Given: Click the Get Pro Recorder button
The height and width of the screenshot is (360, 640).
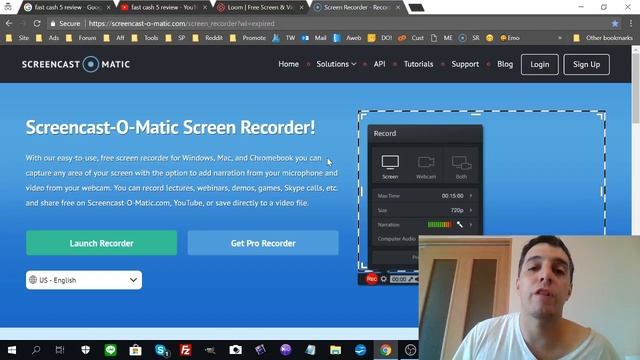Looking at the screenshot, I should coord(263,243).
